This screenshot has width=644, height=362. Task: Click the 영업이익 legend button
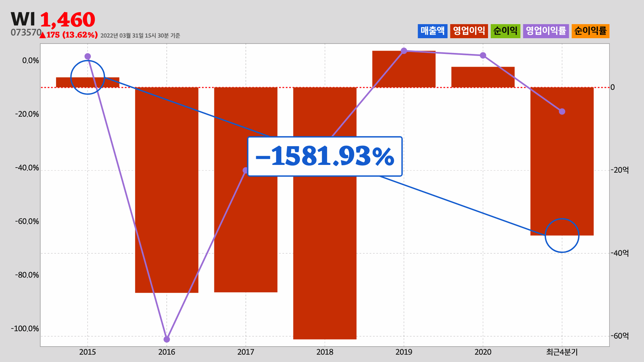(469, 31)
